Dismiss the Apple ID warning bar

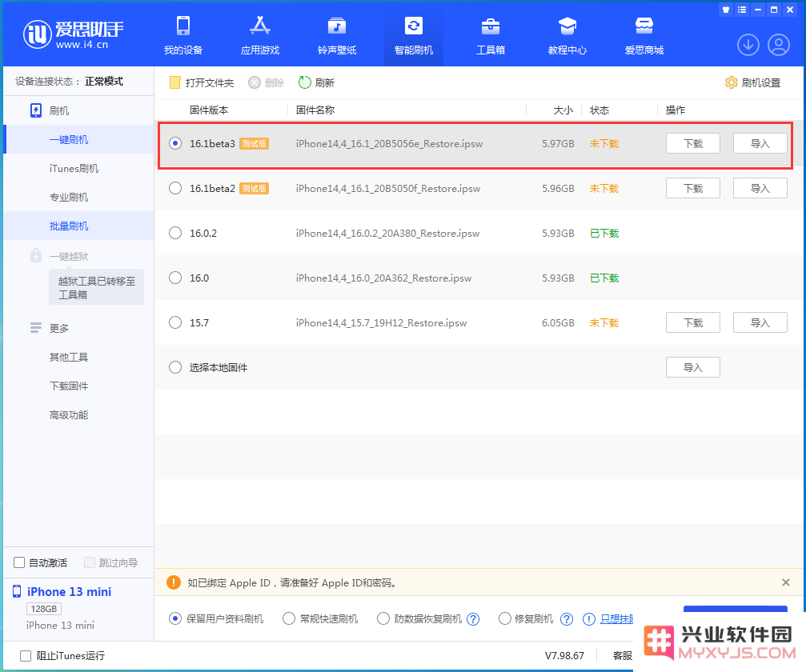(x=785, y=582)
